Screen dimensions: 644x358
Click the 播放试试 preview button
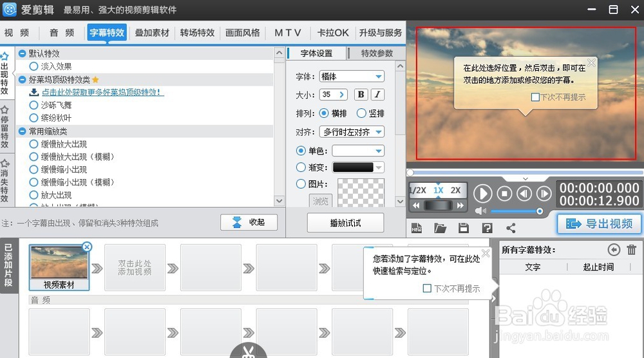point(345,223)
